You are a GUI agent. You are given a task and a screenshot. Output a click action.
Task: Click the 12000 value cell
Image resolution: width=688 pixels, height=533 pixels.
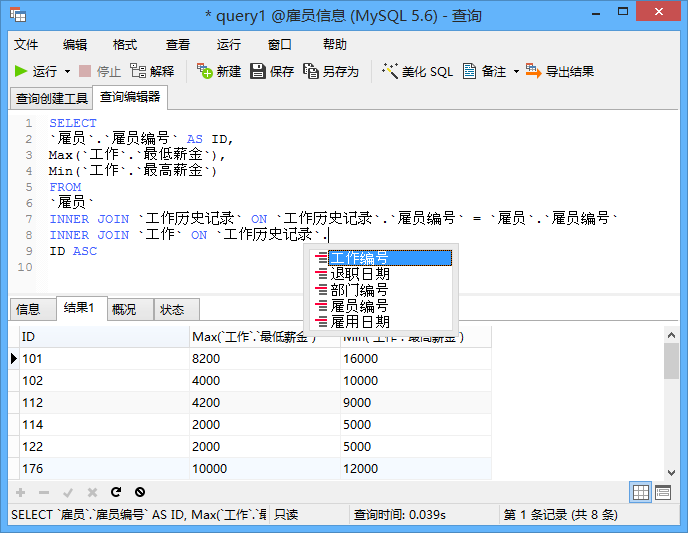click(x=416, y=469)
